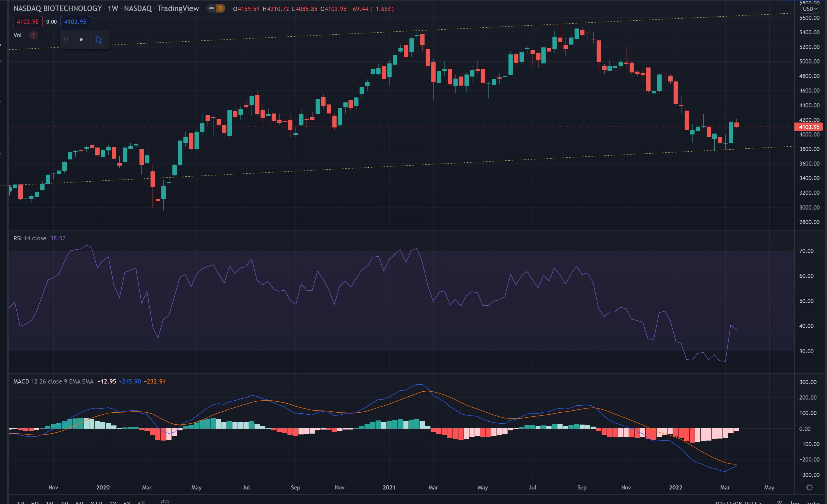Image resolution: width=827 pixels, height=504 pixels.
Task: Click the 2020 label on time axis
Action: (103, 487)
